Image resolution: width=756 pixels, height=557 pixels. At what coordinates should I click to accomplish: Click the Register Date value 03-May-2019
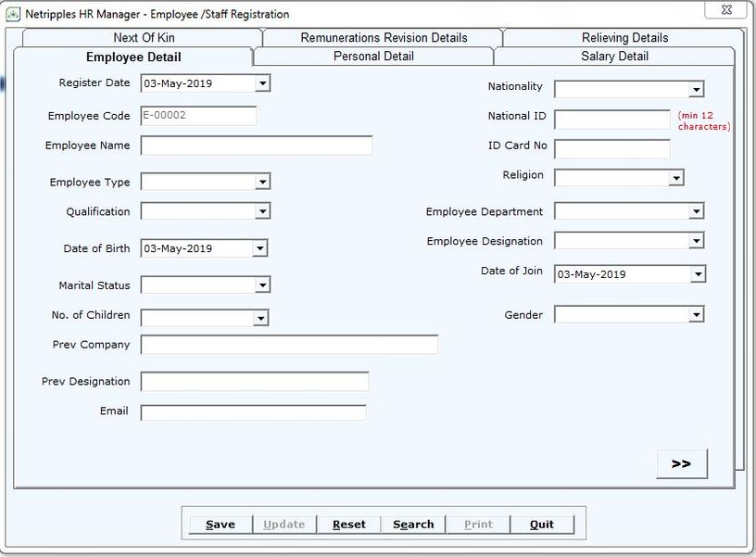[178, 83]
